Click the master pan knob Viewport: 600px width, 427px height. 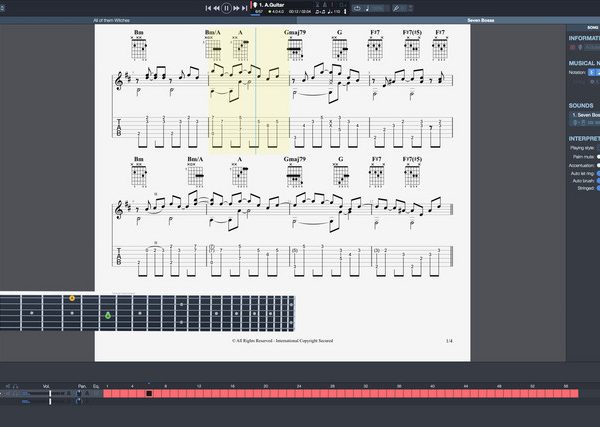pos(79,401)
